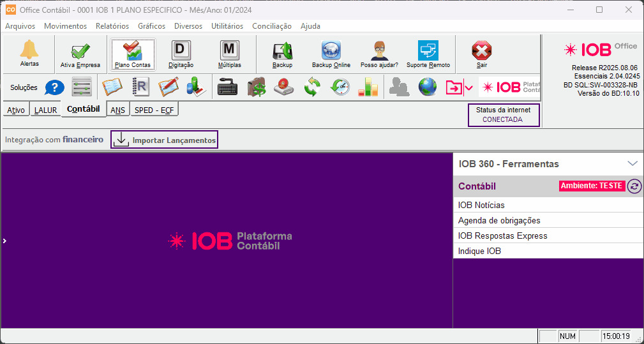The image size is (644, 344).
Task: Refresh the Contábil environment panel
Action: click(x=634, y=186)
